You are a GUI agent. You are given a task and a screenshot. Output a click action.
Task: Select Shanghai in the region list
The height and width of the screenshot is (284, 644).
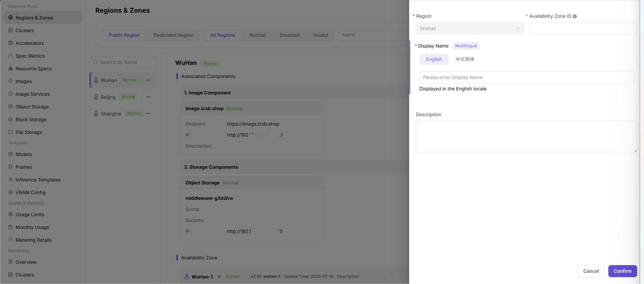pos(123,114)
